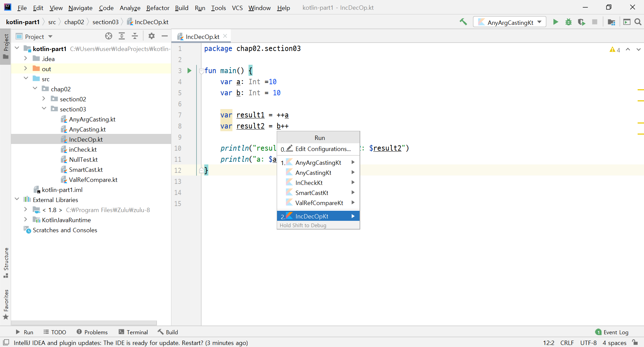Toggle the Project tool window side tab

click(6, 47)
